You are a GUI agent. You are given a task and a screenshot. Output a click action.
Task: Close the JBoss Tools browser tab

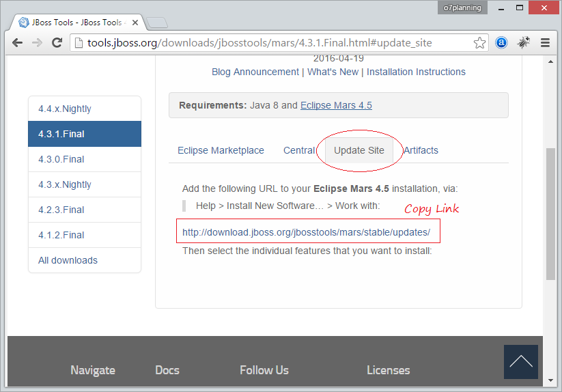[x=135, y=23]
